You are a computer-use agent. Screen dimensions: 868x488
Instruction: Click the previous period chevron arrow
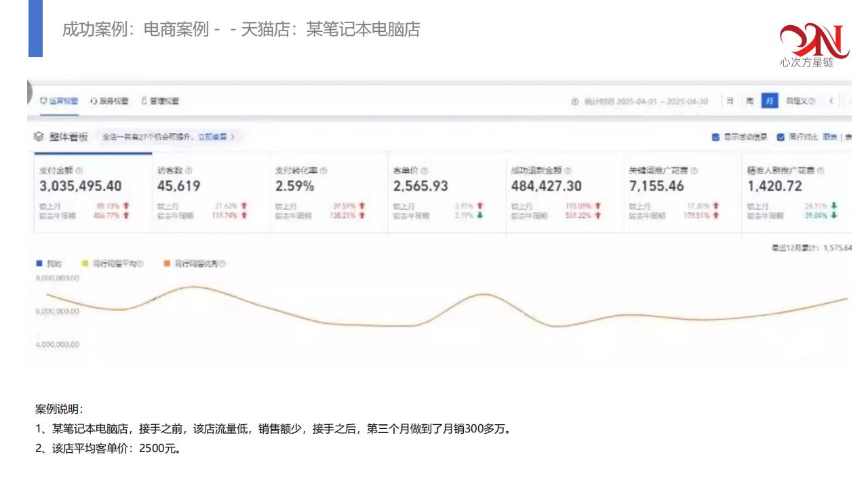831,101
